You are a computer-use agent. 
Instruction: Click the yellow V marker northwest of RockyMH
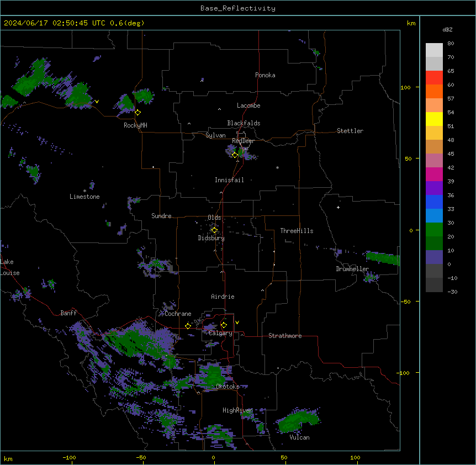click(97, 102)
